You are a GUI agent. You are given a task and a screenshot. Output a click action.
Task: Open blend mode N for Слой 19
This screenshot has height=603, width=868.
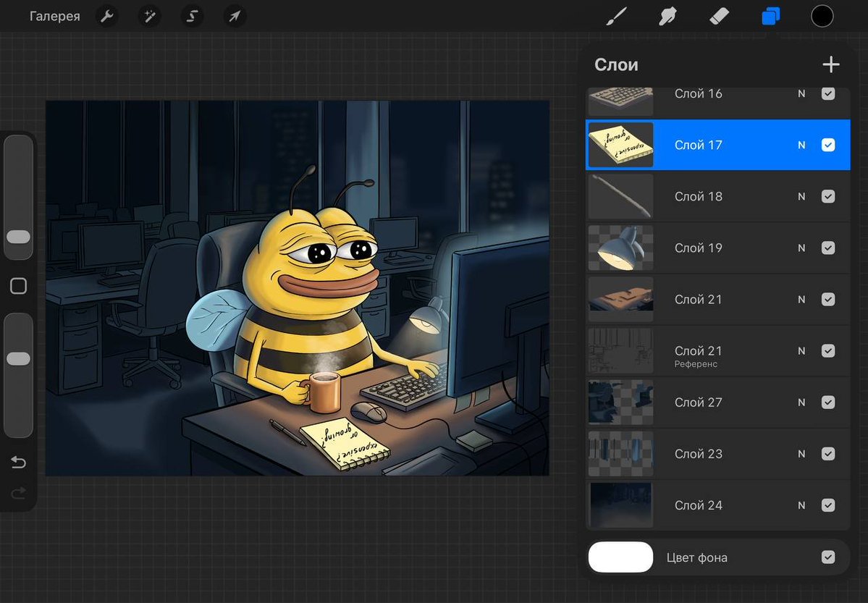[801, 248]
